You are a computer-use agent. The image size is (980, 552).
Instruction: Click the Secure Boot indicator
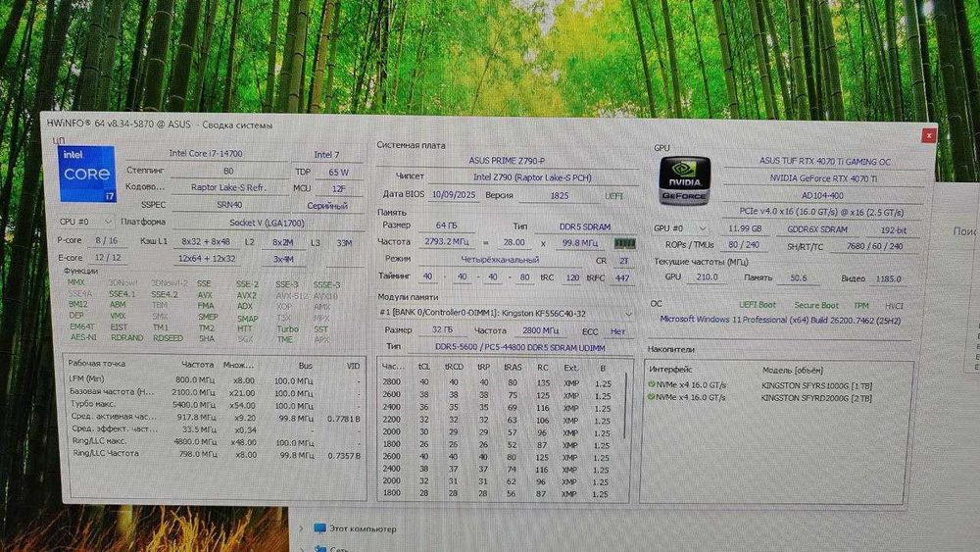tap(816, 306)
